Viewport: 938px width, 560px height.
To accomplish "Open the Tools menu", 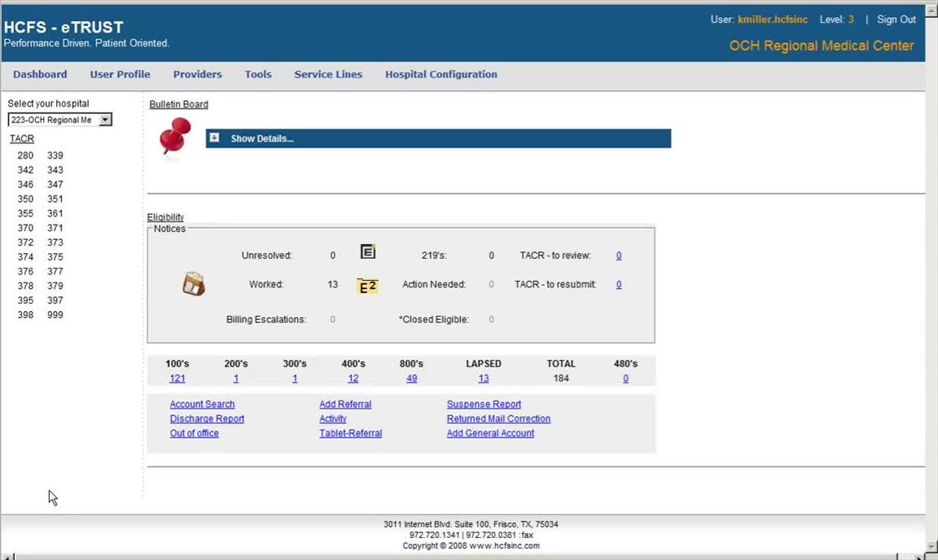I will pos(258,74).
